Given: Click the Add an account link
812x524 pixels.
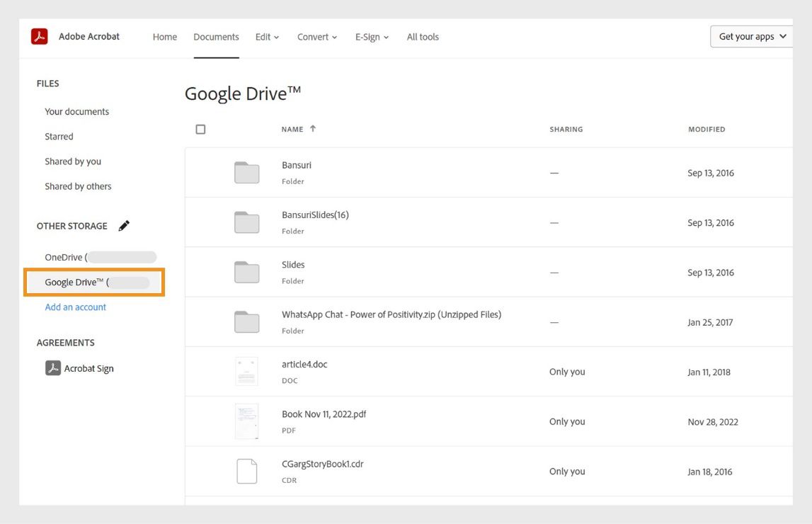Looking at the screenshot, I should tap(75, 307).
